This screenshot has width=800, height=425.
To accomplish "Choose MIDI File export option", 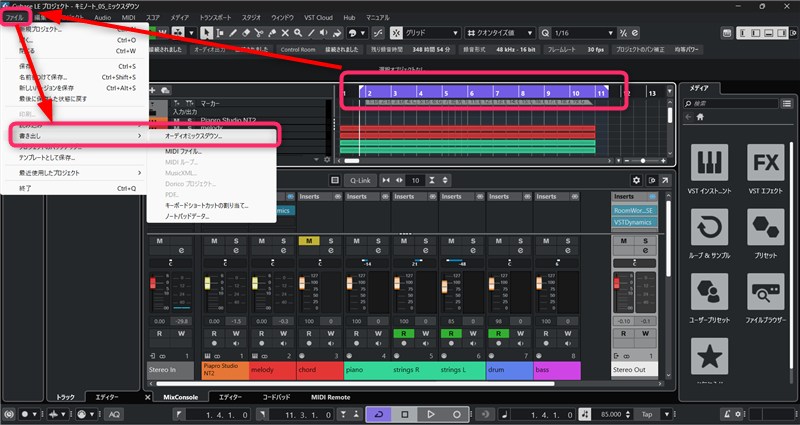I will tap(183, 151).
